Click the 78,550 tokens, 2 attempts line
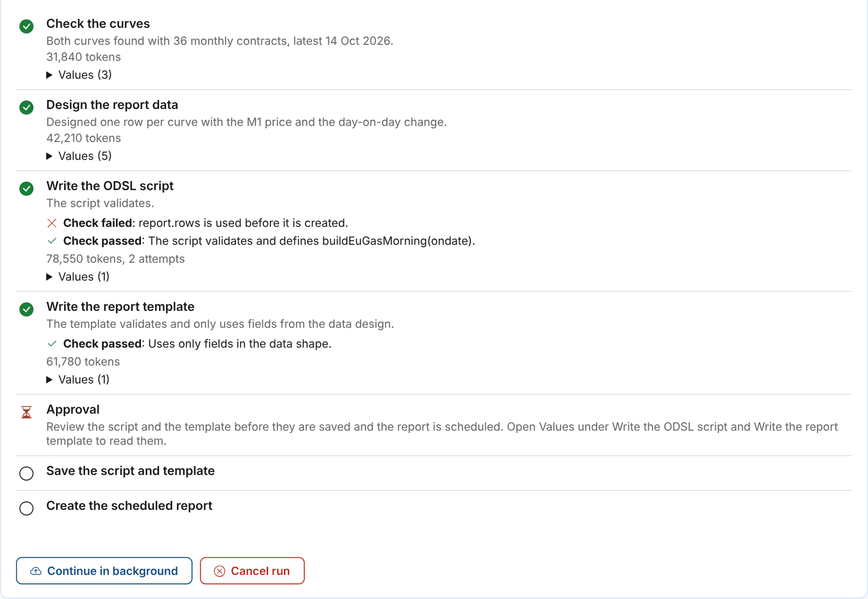 pyautogui.click(x=116, y=259)
